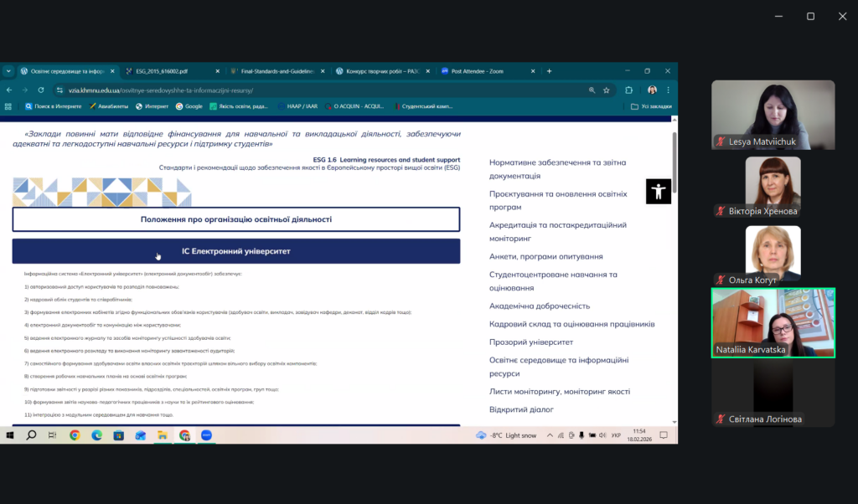Expand the ІС Електронний університет section
Viewport: 858px width, 504px height.
click(235, 251)
